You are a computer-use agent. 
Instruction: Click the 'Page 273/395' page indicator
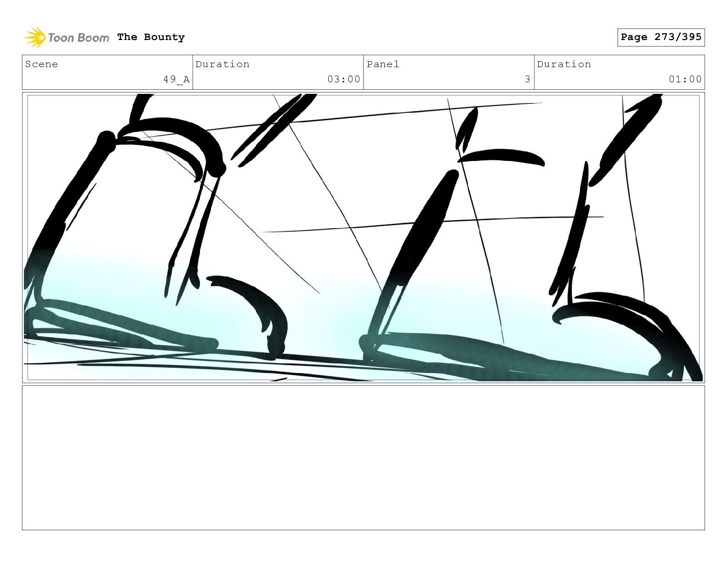pos(661,37)
